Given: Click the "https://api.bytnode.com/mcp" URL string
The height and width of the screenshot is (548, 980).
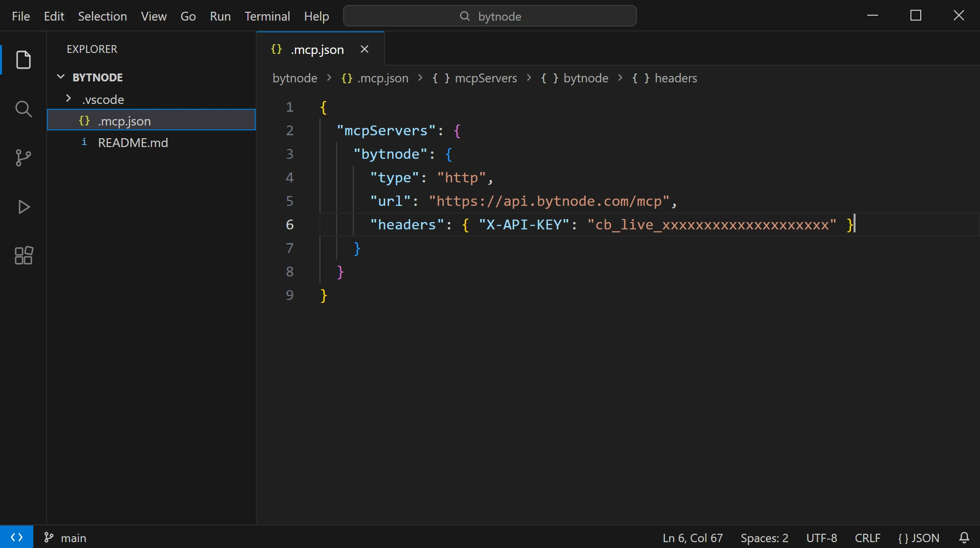Looking at the screenshot, I should click(x=549, y=201).
